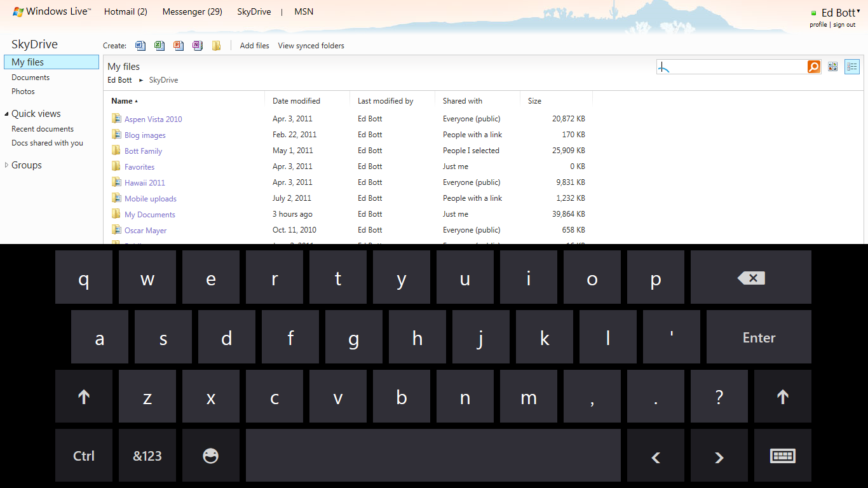Click the My Documents folder icon

click(x=116, y=213)
